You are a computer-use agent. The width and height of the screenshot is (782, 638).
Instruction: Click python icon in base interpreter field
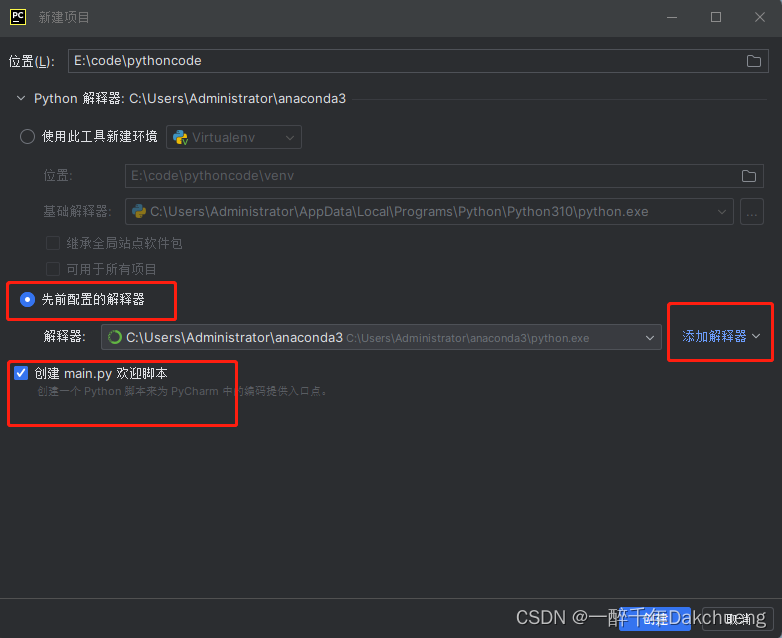coord(139,212)
